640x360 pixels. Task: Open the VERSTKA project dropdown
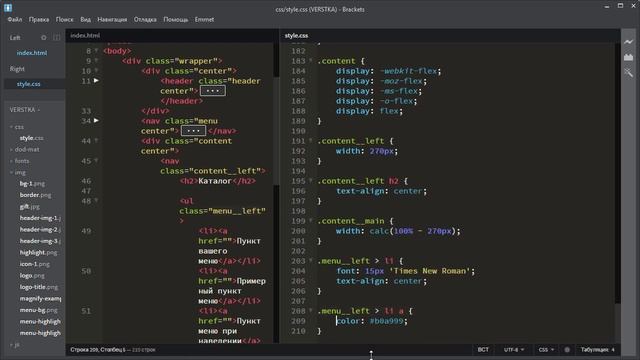pyautogui.click(x=25, y=110)
